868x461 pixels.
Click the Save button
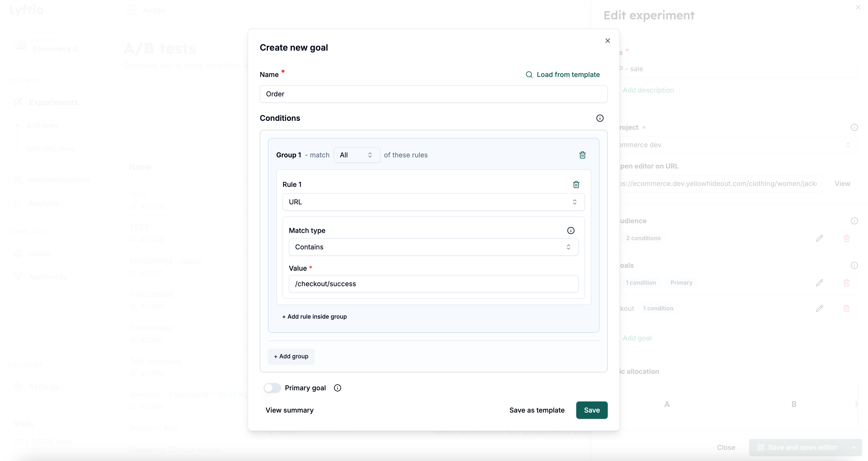pos(592,410)
